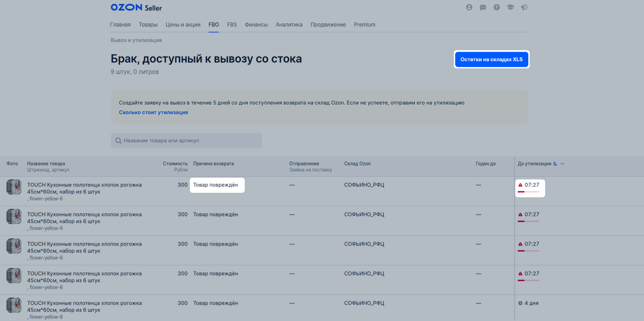The image size is (644, 321).
Task: Open the Продвижение tab
Action: pos(328,25)
